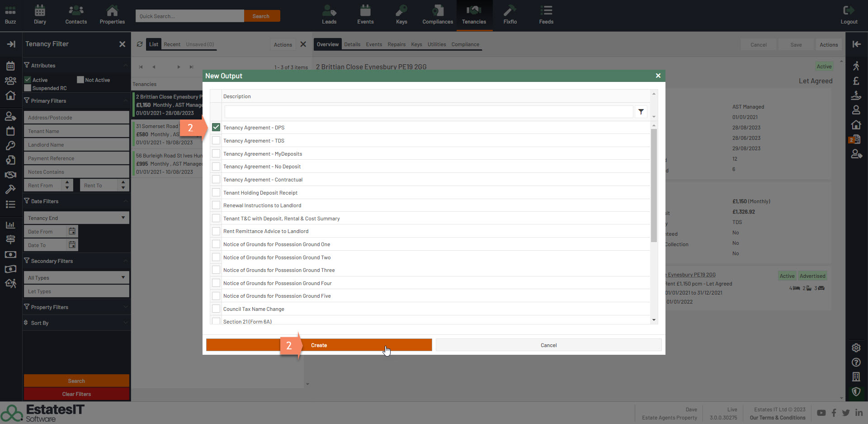Click the filter funnel icon in Description column
868x424 pixels.
(x=641, y=112)
